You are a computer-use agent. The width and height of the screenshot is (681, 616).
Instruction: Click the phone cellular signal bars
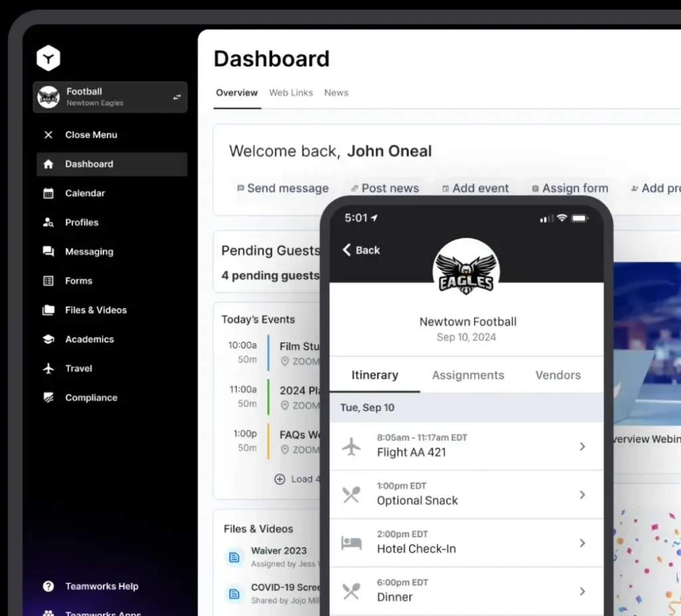coord(547,218)
